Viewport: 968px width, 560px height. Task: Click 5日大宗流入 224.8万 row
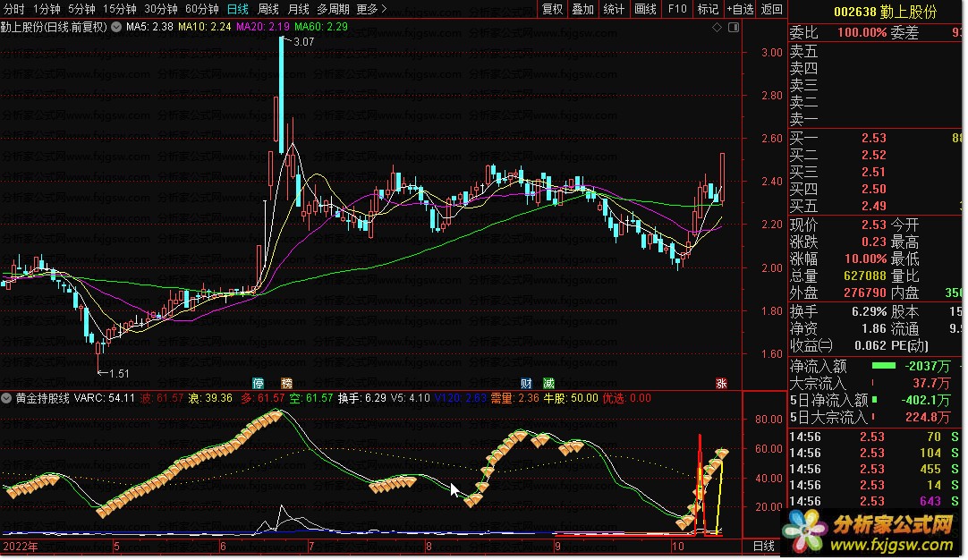click(870, 418)
